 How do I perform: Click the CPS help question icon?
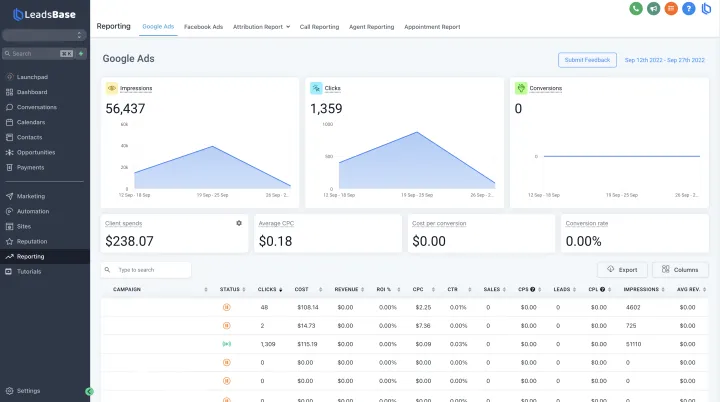point(533,289)
